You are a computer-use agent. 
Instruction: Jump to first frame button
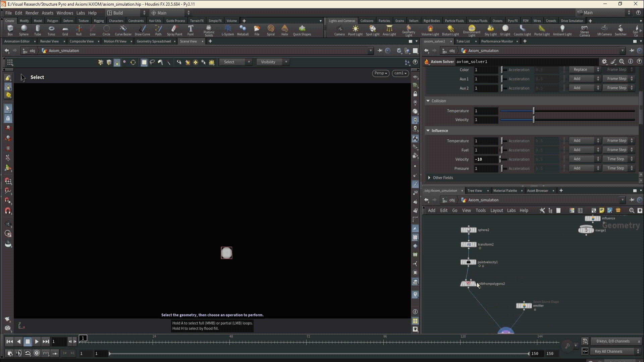pyautogui.click(x=9, y=342)
